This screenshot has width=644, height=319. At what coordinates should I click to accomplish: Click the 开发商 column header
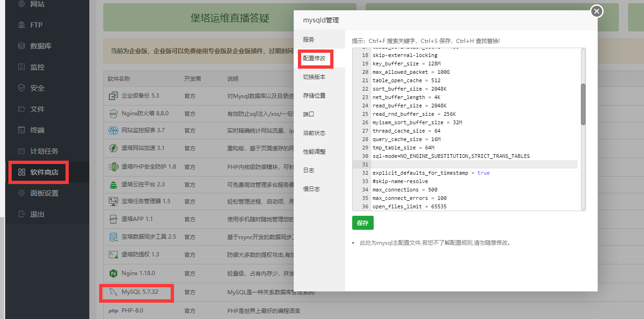tap(193, 79)
